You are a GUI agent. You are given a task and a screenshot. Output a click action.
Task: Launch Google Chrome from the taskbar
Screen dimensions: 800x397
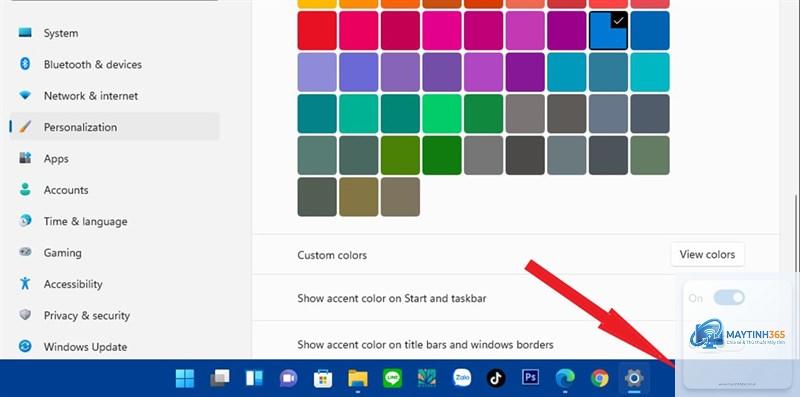(x=599, y=378)
